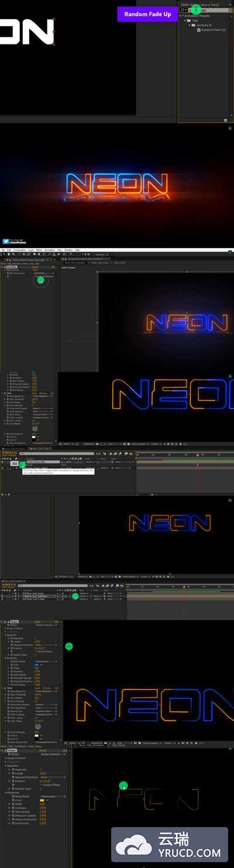
Task: Open the Edit menu
Action: click(9, 250)
